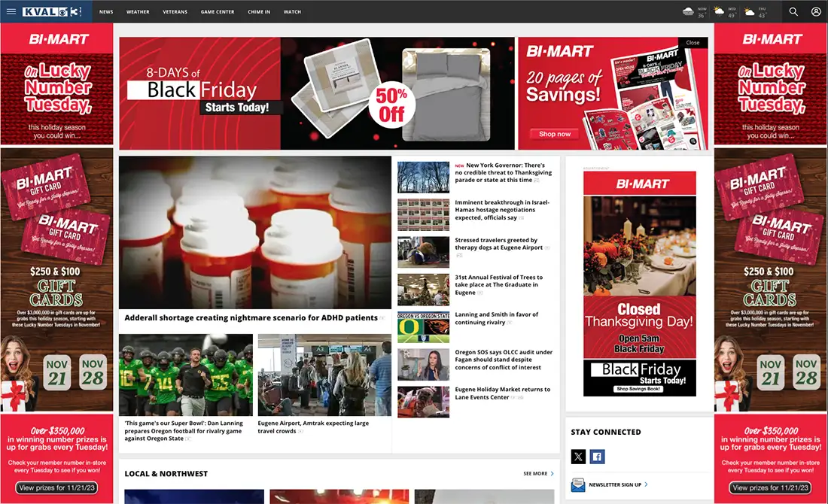Click 'Shop Savings Book!' button in sidebar ad
Image resolution: width=828 pixels, height=504 pixels.
point(638,389)
